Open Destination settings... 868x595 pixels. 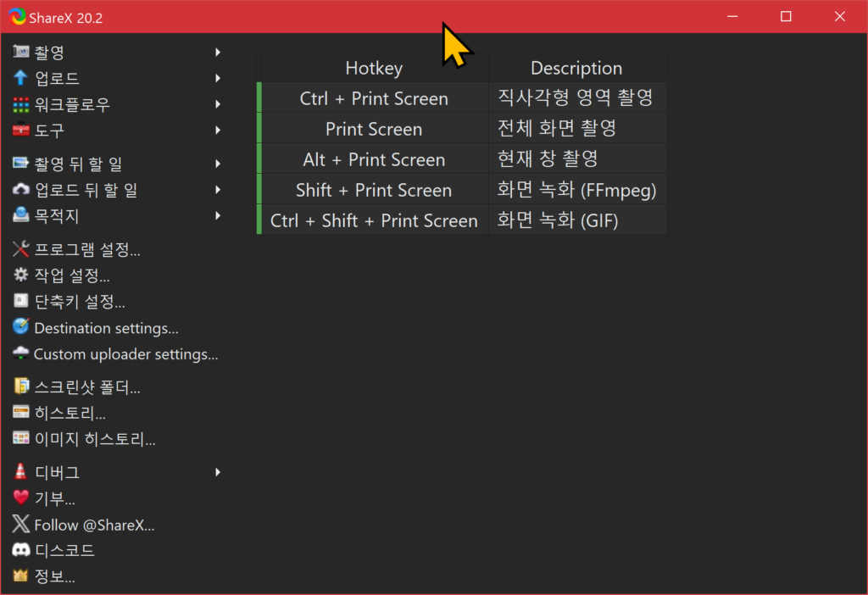click(116, 327)
